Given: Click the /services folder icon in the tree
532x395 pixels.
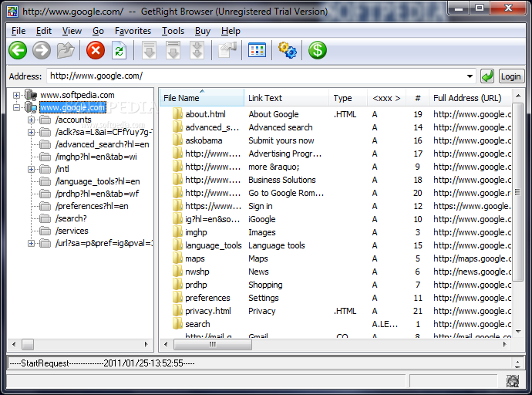Looking at the screenshot, I should [x=45, y=231].
